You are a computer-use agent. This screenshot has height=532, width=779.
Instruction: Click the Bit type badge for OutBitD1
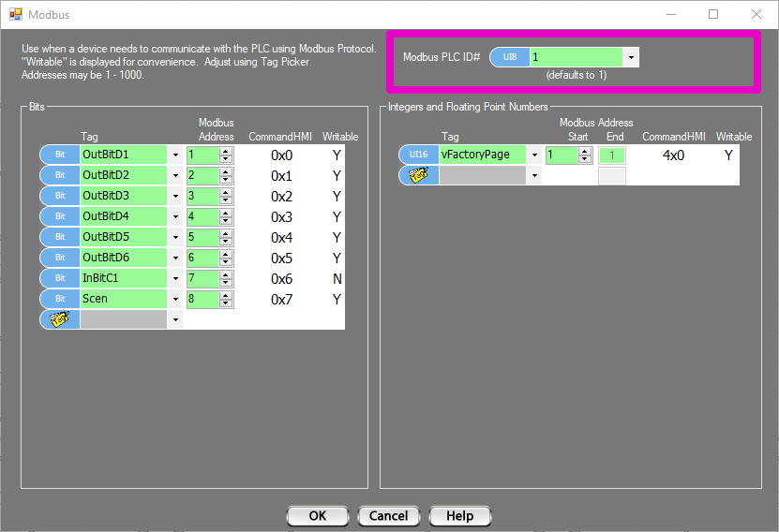click(59, 155)
